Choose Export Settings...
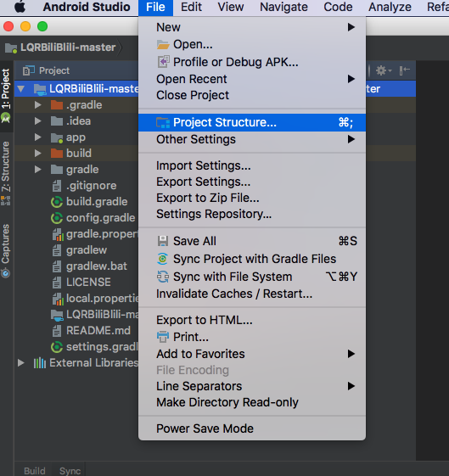 tap(252, 182)
